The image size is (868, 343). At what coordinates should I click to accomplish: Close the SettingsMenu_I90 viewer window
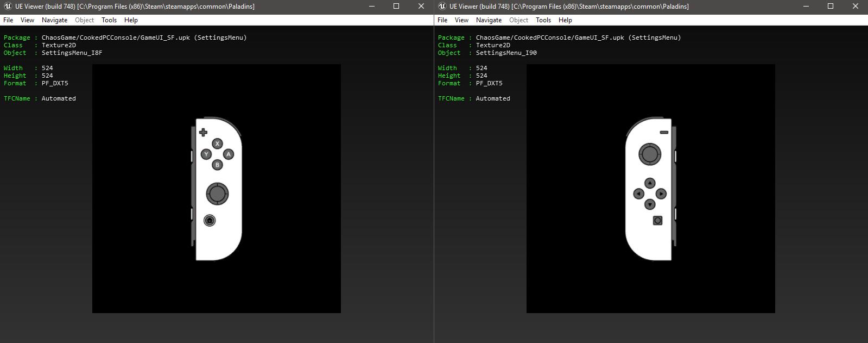pos(855,7)
